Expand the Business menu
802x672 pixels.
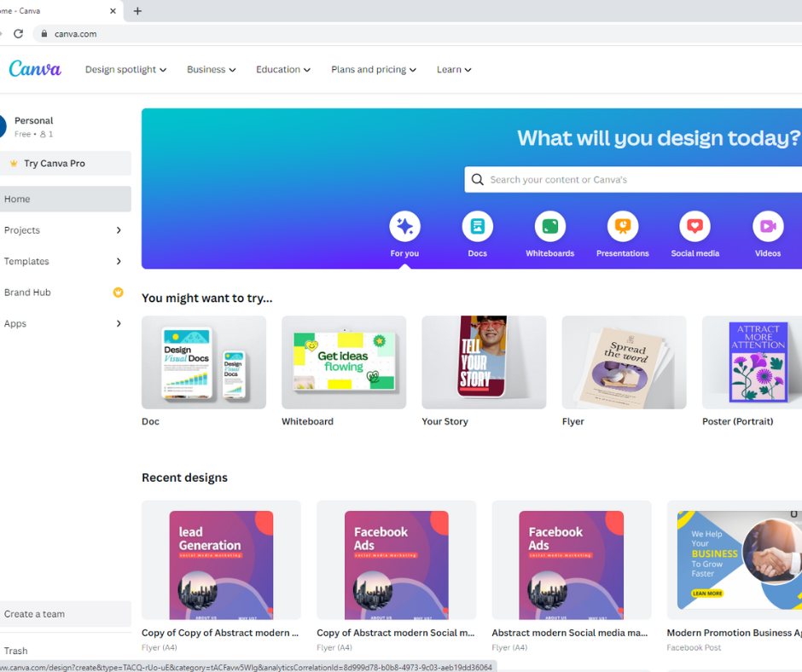tap(212, 70)
